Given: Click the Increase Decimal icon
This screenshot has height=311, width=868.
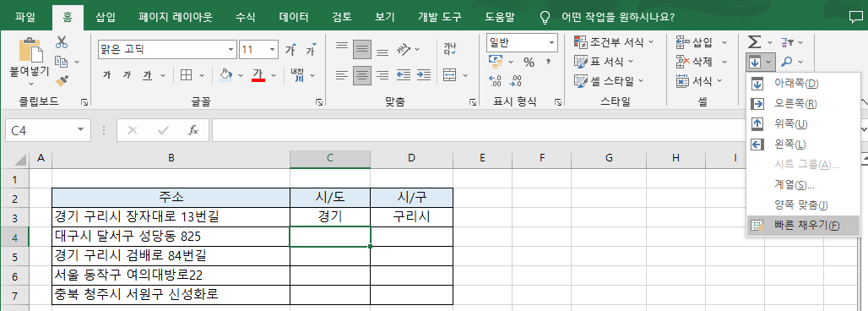Looking at the screenshot, I should (x=496, y=81).
